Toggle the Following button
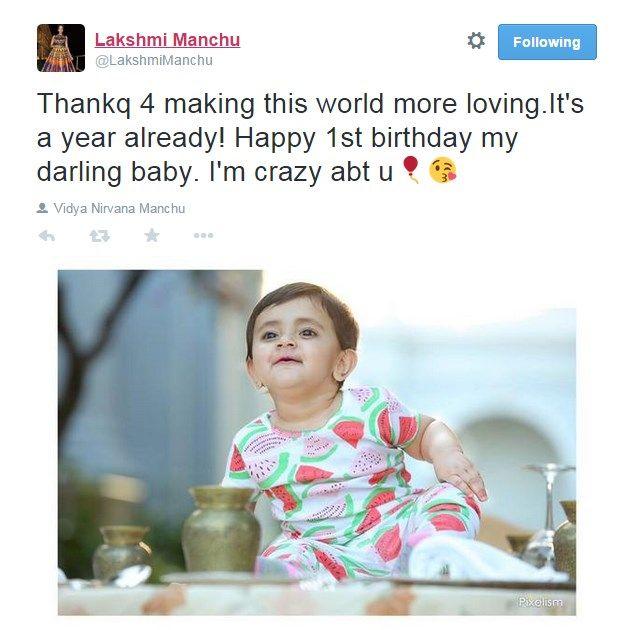The width and height of the screenshot is (635, 630). [547, 42]
